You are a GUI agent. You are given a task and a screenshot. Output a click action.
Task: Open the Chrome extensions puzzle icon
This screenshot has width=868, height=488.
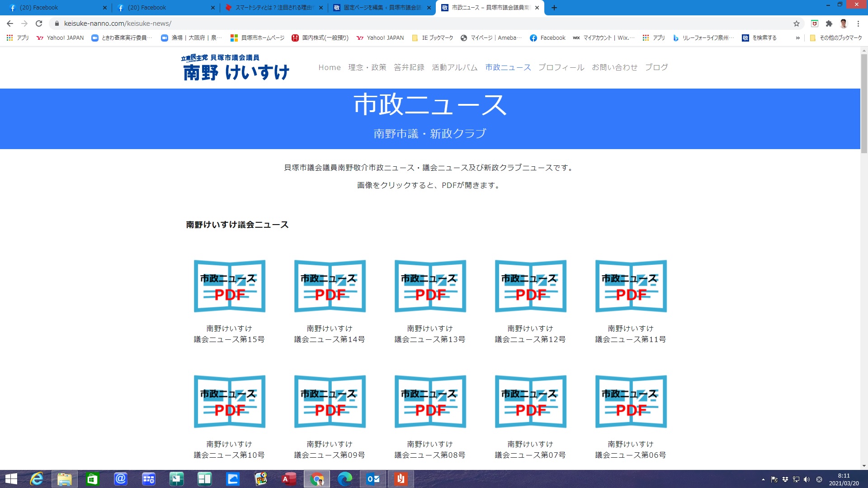tap(829, 23)
